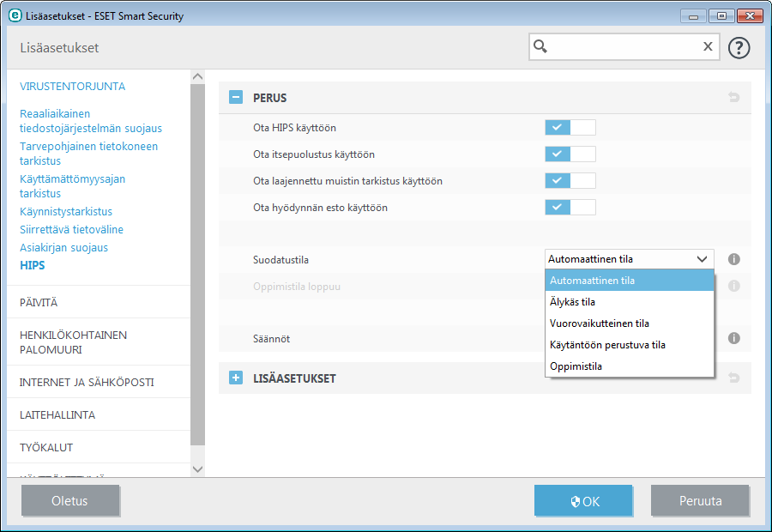
Task: Show info for Suodatustila setting
Action: click(x=733, y=259)
